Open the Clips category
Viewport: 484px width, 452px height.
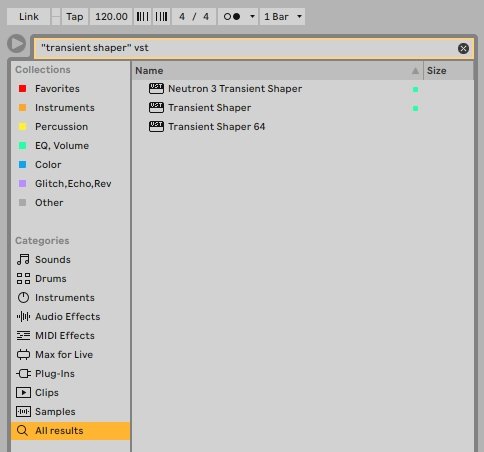[x=70, y=392]
